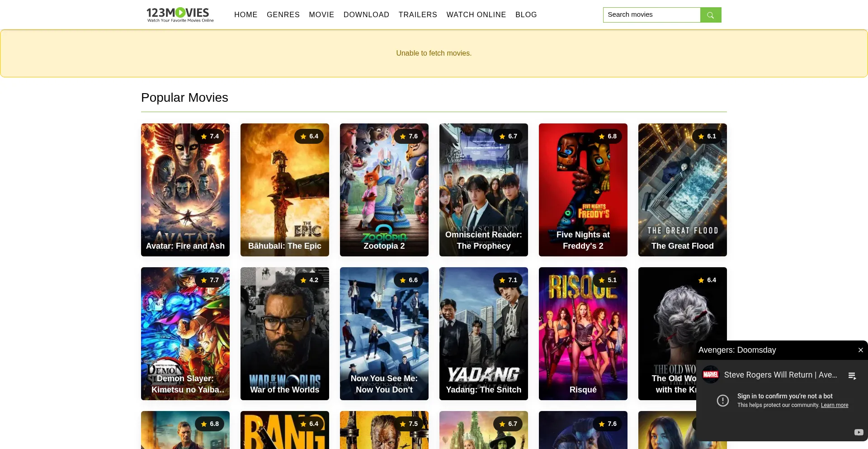Click the Marvel channel avatar icon
The height and width of the screenshot is (449, 868).
[710, 374]
